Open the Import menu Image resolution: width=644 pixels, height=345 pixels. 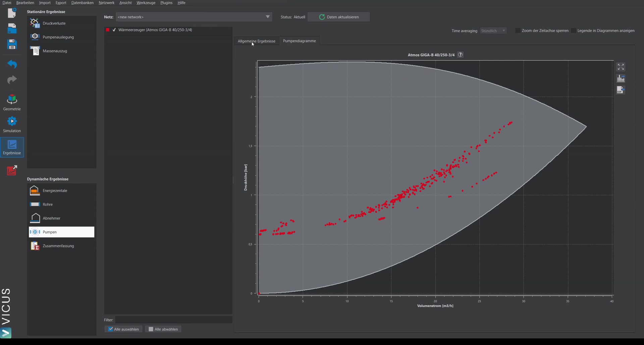pos(45,3)
